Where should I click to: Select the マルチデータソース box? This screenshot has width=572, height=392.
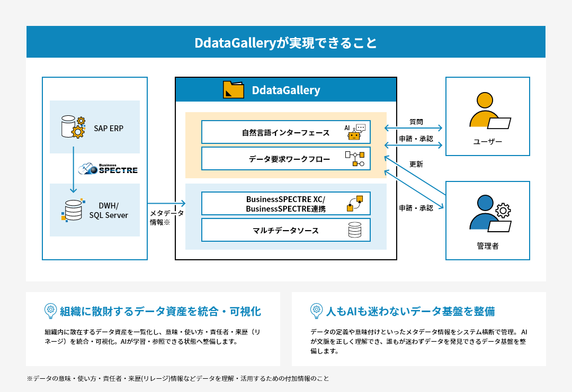click(285, 230)
